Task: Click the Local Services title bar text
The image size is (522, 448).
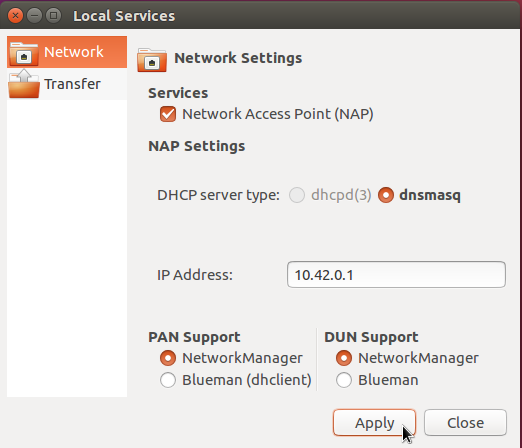Action: [124, 16]
